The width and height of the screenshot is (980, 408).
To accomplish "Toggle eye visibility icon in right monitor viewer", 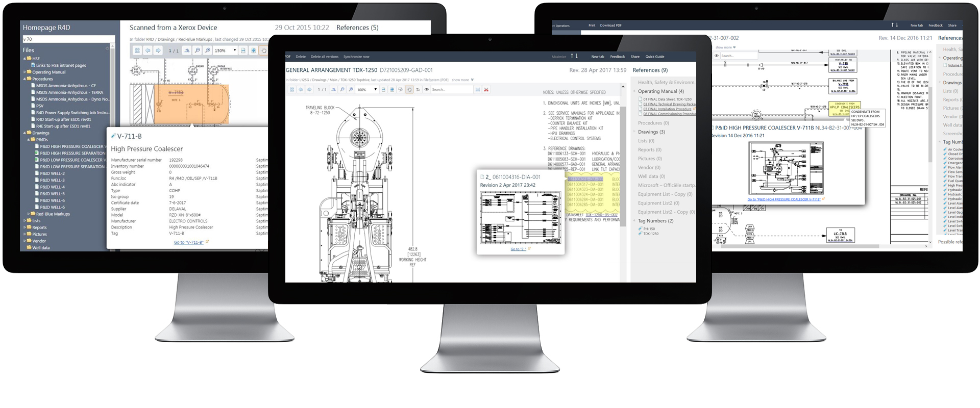I will tap(717, 56).
